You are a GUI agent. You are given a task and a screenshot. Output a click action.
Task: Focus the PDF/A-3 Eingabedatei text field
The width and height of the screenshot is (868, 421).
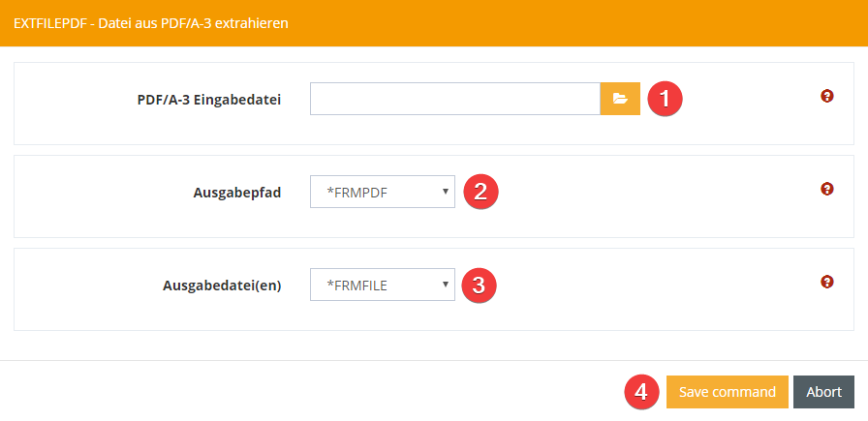454,99
